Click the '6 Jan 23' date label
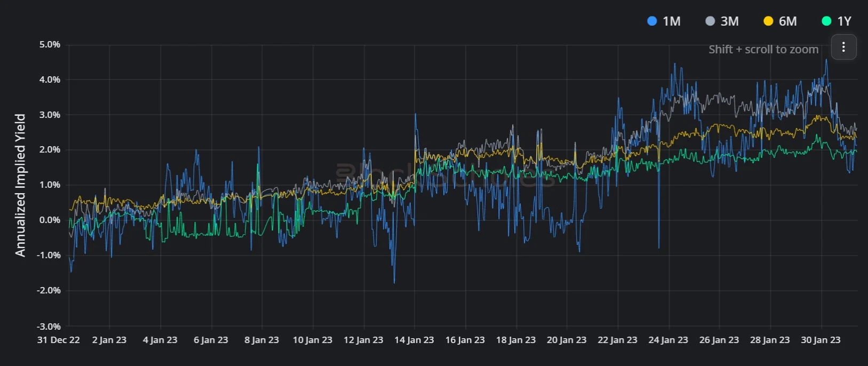Viewport: 868px width, 366px height. click(x=211, y=340)
